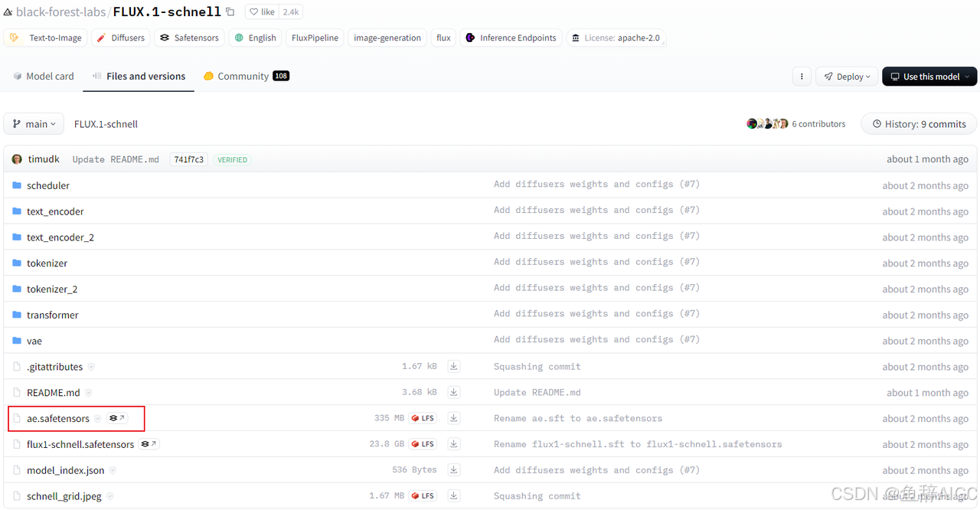The width and height of the screenshot is (980, 510).
Task: Open the apache-2.0 license tag
Action: pos(616,38)
